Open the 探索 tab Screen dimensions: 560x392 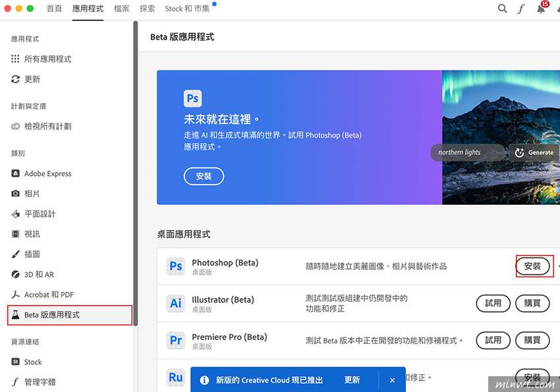147,9
